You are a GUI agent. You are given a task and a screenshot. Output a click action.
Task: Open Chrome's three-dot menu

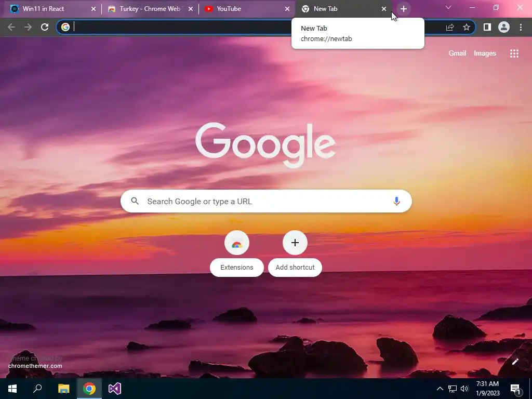coord(521,27)
